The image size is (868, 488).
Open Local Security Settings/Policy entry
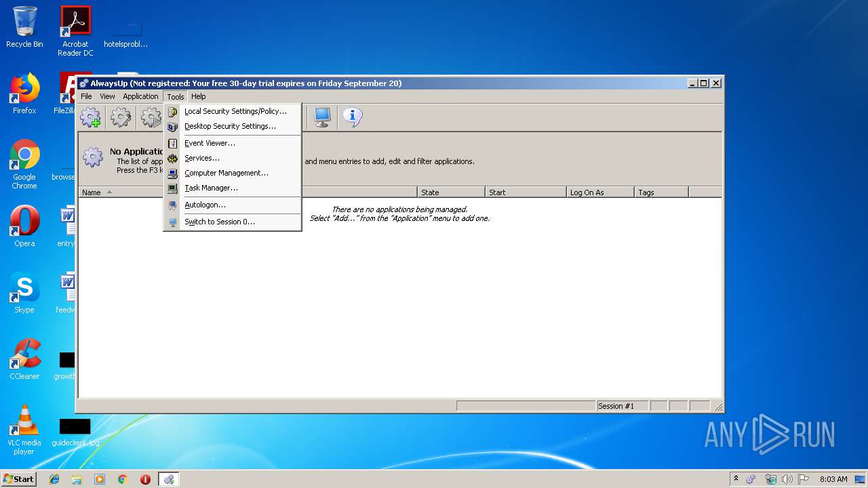233,111
